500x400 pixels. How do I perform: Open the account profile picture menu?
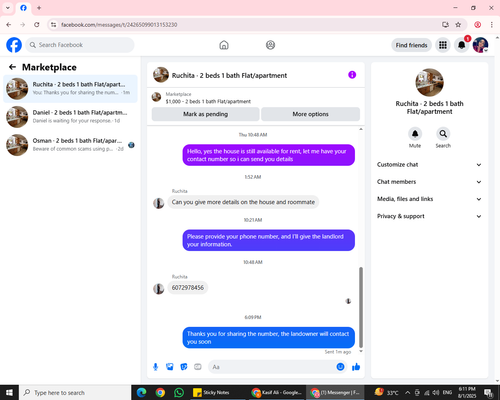pos(480,45)
